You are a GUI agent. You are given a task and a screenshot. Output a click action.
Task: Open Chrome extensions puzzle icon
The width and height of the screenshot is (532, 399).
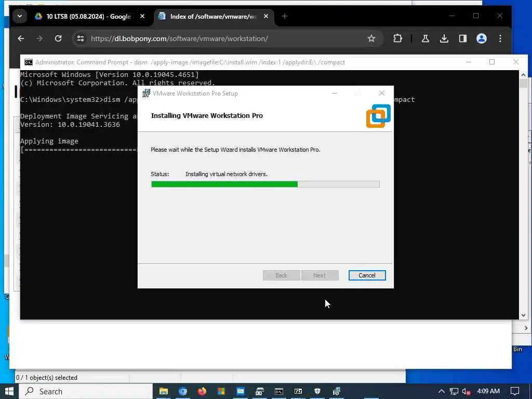[x=397, y=38]
